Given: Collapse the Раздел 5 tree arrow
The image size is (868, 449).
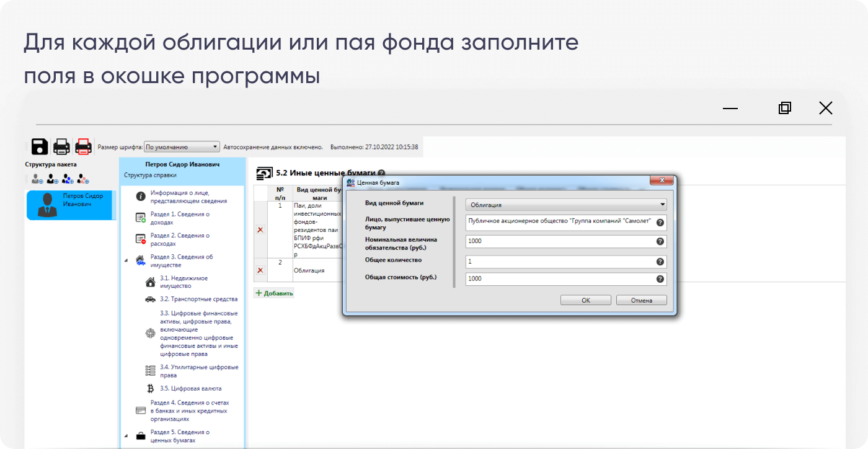Looking at the screenshot, I should [126, 436].
